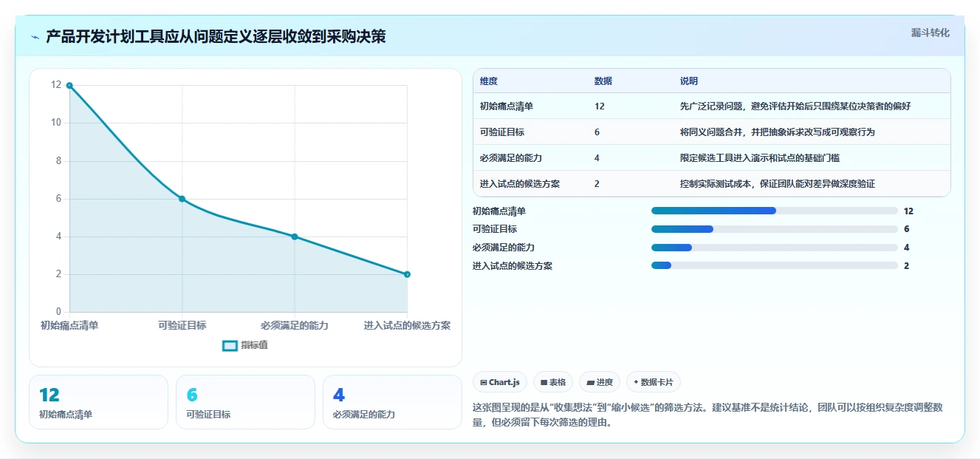Click the 可验证目标 progress bar
This screenshot has width=980, height=459.
click(775, 229)
